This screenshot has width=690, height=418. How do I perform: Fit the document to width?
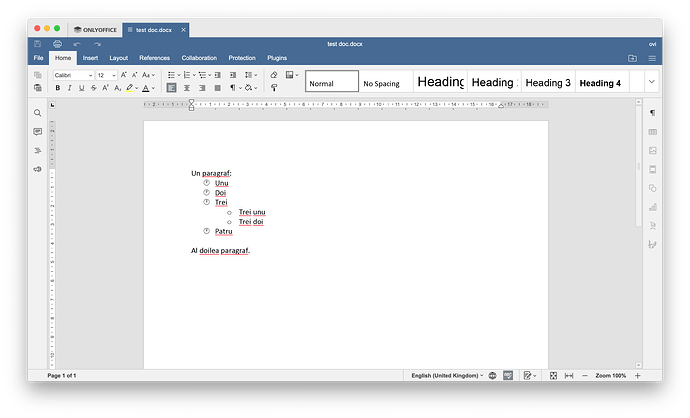pos(569,375)
